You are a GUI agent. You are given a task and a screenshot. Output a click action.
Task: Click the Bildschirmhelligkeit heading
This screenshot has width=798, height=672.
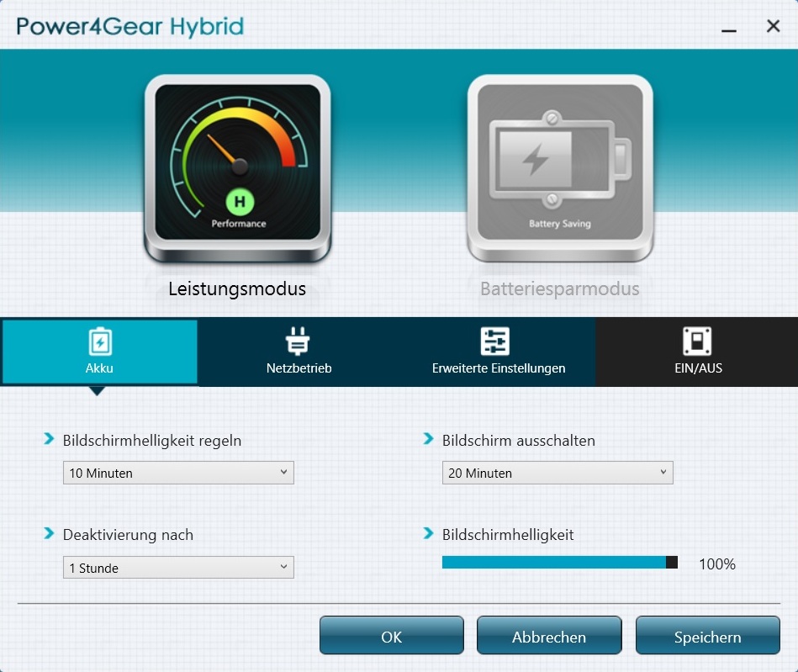click(x=507, y=535)
